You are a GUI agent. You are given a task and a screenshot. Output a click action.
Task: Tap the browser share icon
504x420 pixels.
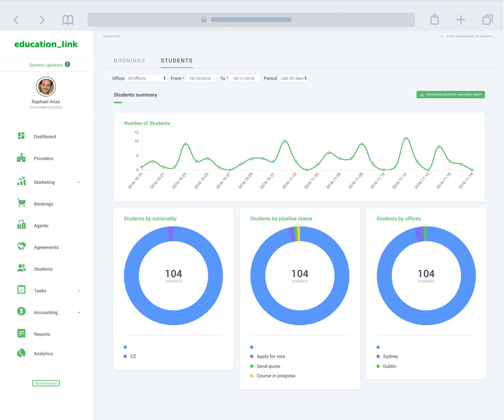[x=435, y=19]
